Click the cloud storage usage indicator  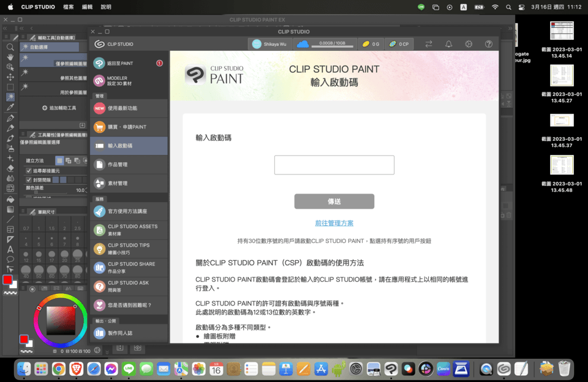coord(325,44)
